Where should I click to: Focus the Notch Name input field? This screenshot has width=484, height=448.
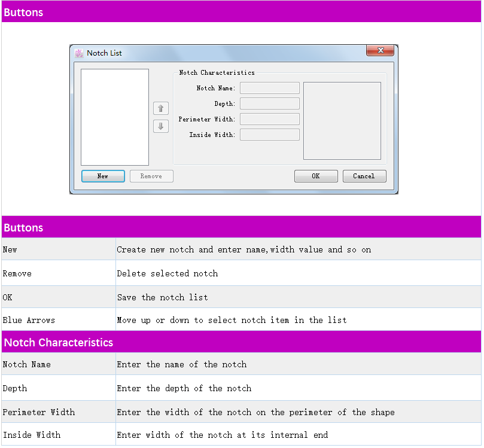coord(269,88)
